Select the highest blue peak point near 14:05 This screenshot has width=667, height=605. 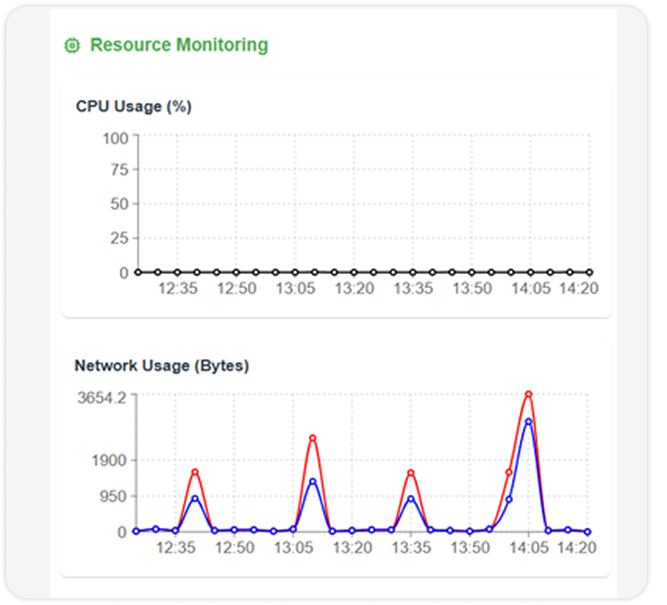529,421
